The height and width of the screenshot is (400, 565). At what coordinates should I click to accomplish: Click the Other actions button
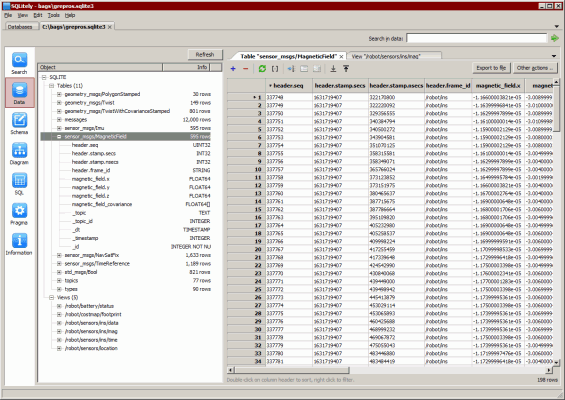(535, 68)
